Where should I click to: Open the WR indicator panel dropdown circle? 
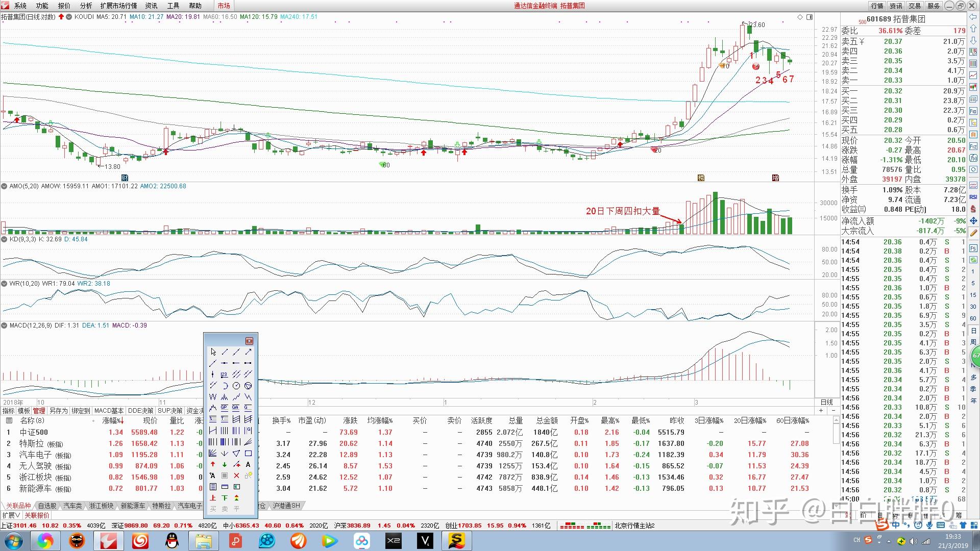(x=5, y=283)
